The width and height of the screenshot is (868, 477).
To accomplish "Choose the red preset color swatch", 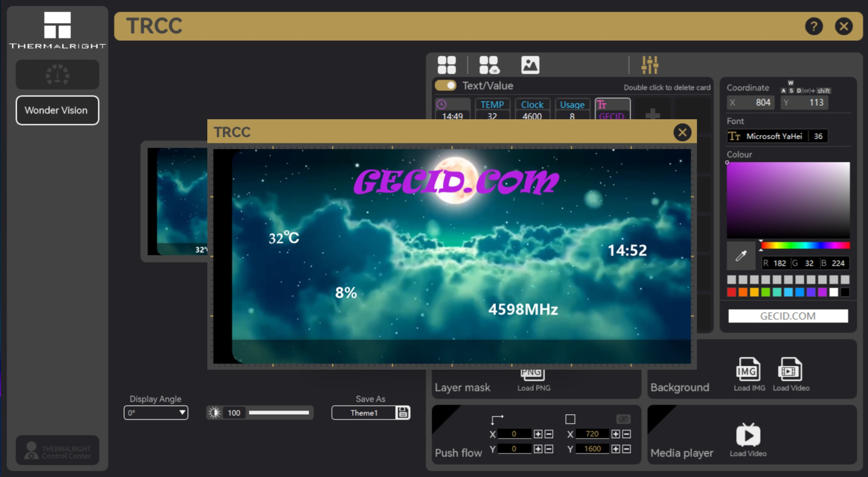I will click(x=731, y=293).
